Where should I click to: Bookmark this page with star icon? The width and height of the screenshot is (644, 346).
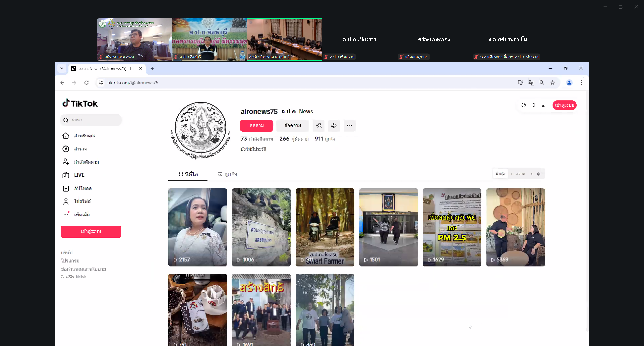point(553,83)
